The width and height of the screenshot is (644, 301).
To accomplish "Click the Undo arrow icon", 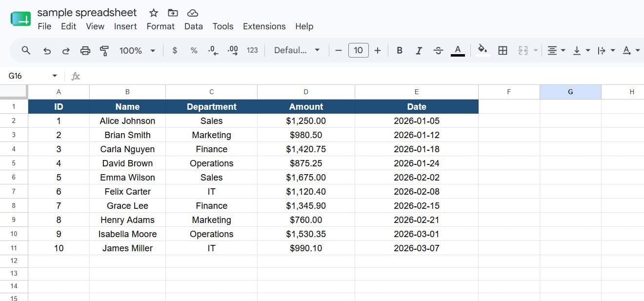I will coord(47,50).
